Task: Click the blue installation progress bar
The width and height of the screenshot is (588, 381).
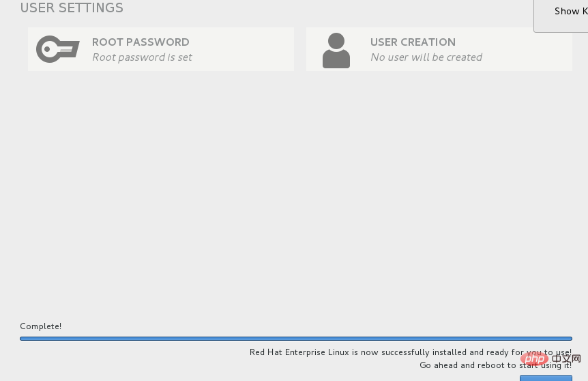Action: coord(296,339)
